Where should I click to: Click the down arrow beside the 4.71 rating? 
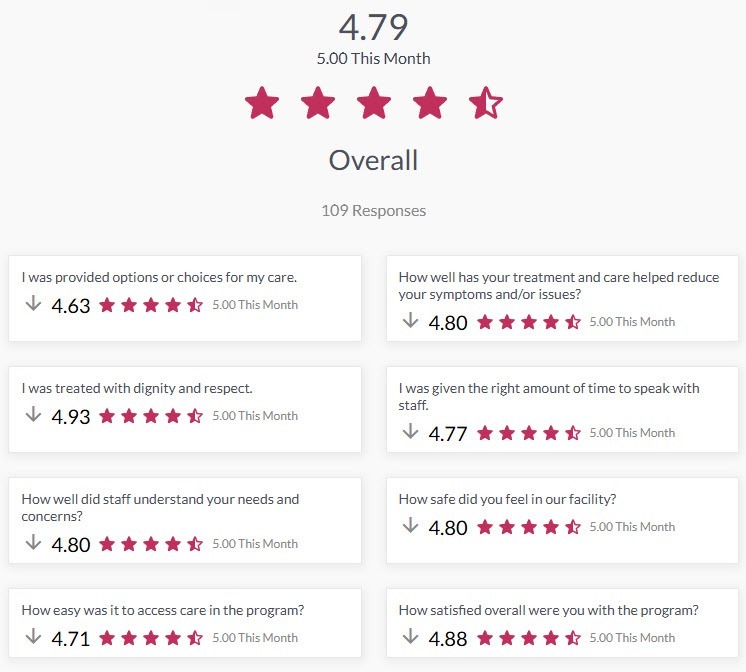click(x=33, y=636)
